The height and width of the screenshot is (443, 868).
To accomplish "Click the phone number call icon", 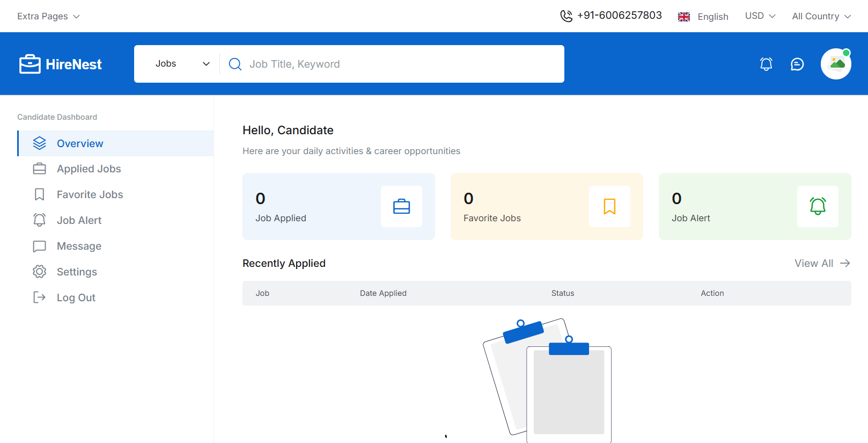I will (566, 16).
